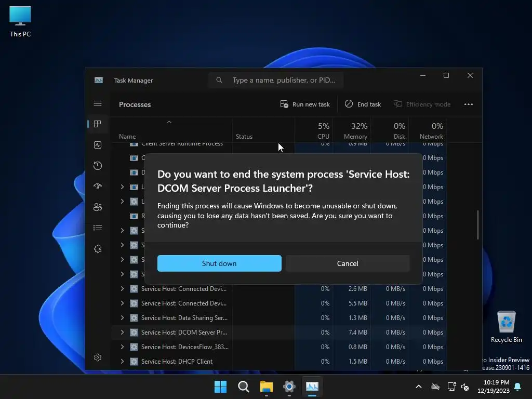This screenshot has height=399, width=532.
Task: Sort by the Network column header
Action: 428,131
